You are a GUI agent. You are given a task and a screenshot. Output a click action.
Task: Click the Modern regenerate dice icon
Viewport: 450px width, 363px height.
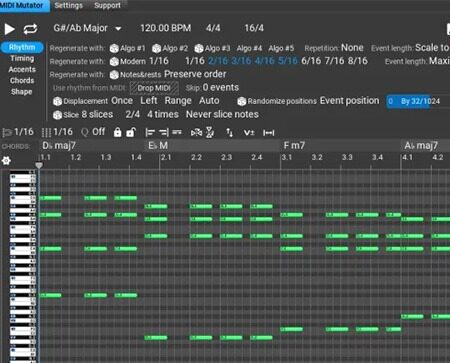coord(114,62)
